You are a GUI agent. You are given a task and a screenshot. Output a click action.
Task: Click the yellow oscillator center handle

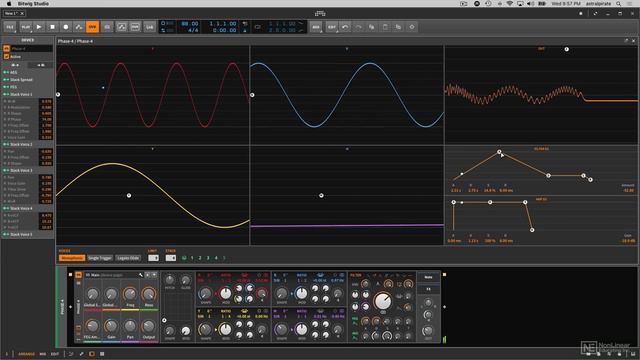coord(129,196)
